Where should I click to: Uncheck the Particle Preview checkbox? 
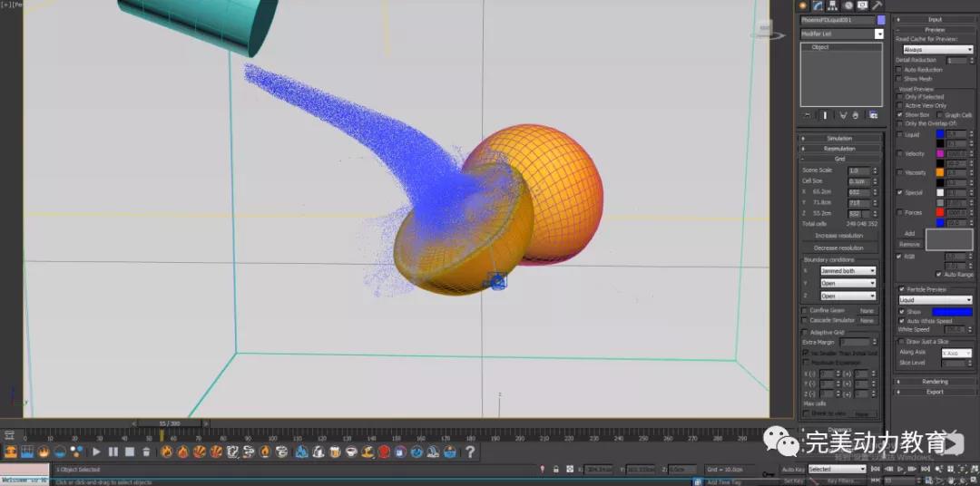tap(900, 289)
